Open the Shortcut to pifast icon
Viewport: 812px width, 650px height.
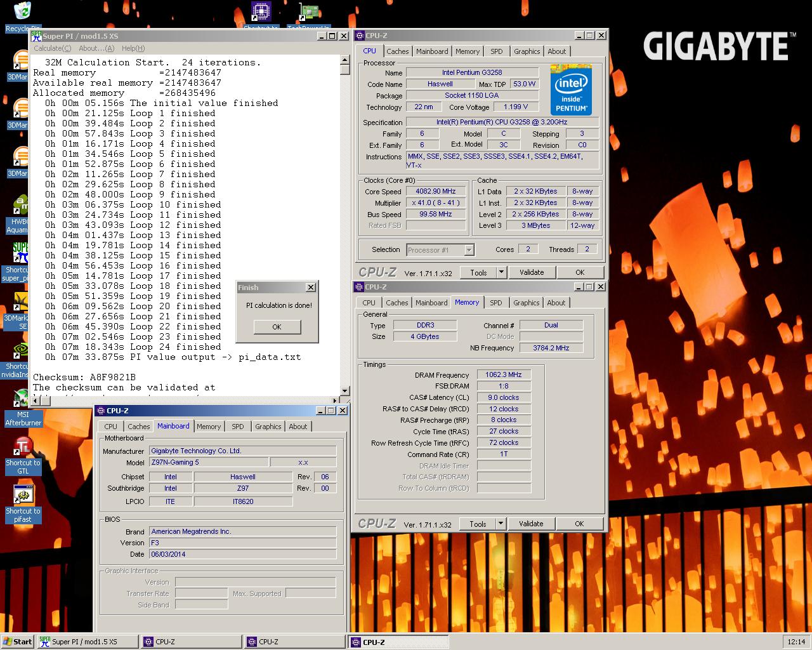point(23,504)
